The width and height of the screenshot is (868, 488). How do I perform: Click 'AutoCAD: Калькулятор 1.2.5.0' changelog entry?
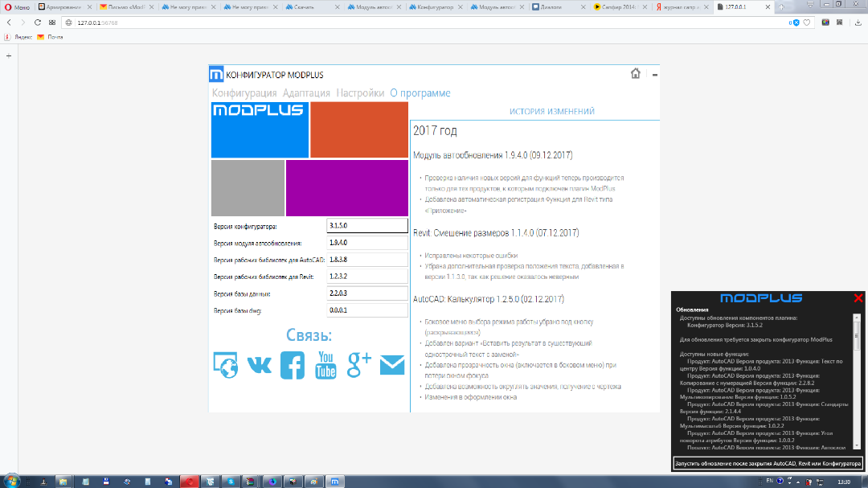[x=489, y=299]
